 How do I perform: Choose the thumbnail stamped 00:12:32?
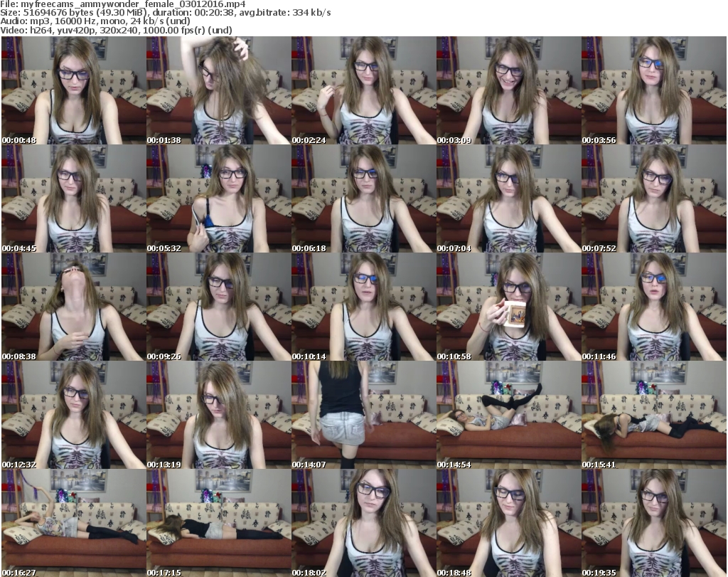[74, 415]
